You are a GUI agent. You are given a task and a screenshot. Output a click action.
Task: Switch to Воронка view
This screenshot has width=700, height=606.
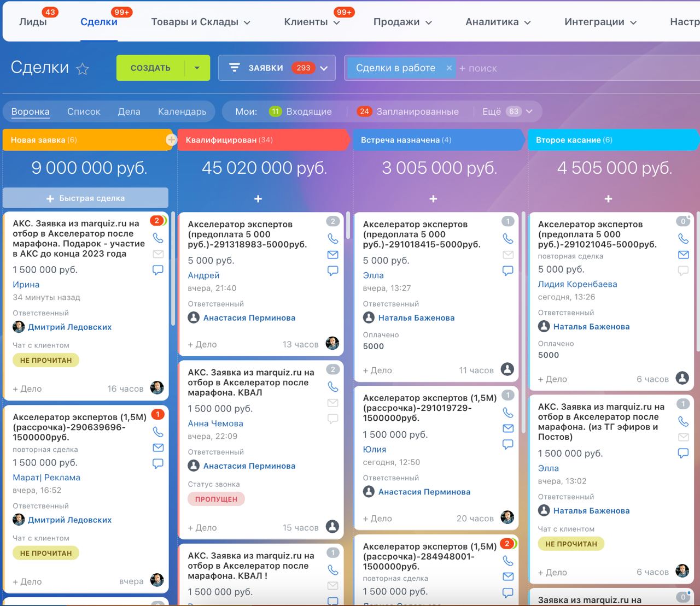(x=31, y=111)
